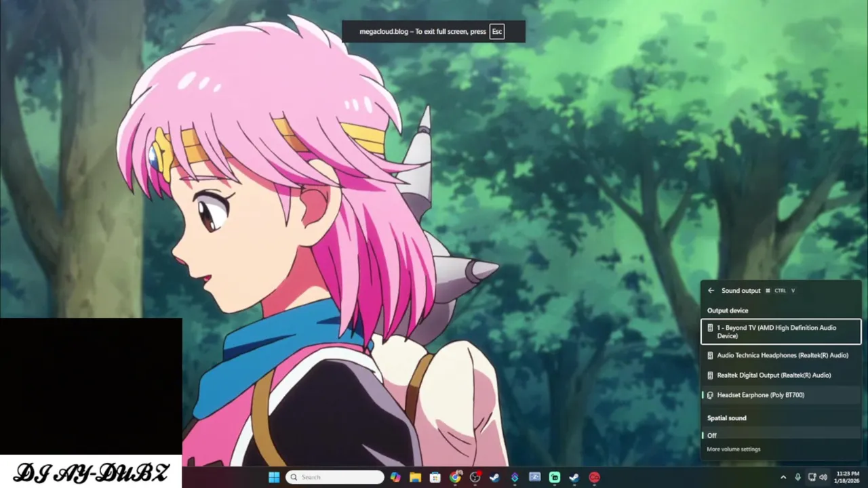The image size is (868, 488).
Task: Click the microphone tray icon
Action: [797, 477]
